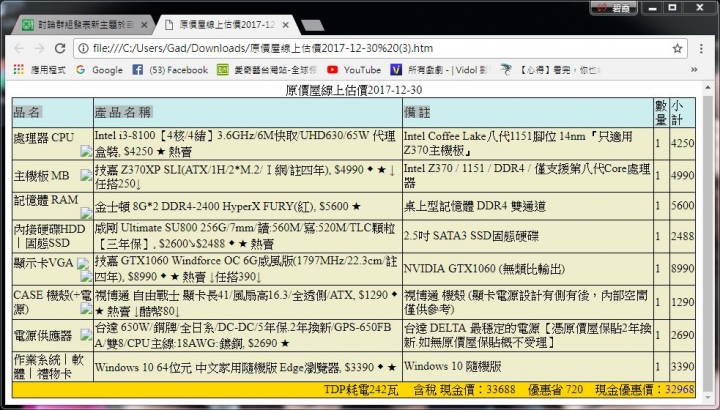720x410 pixels.
Task: Open the Apps grid shortcut in bookmarks bar
Action: [18, 69]
